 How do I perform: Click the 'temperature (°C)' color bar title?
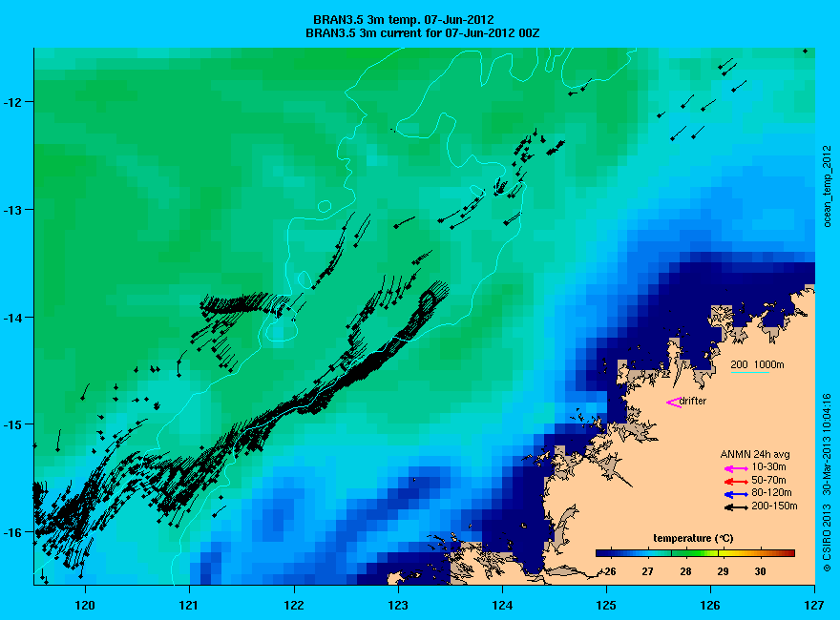click(693, 539)
